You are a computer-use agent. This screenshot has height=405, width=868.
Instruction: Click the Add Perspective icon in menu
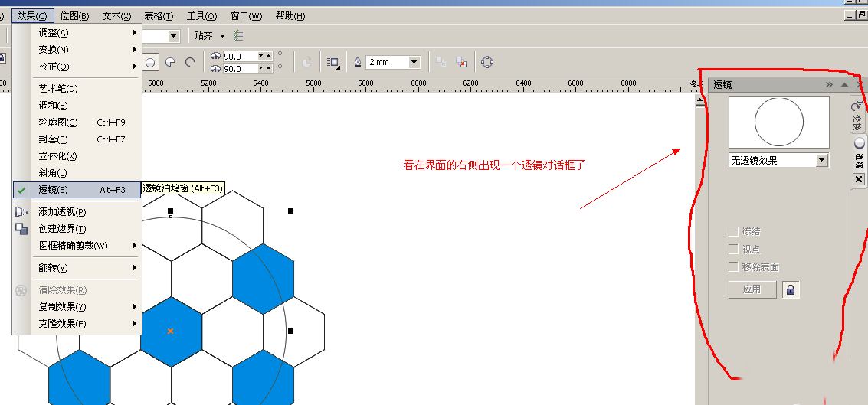[21, 212]
